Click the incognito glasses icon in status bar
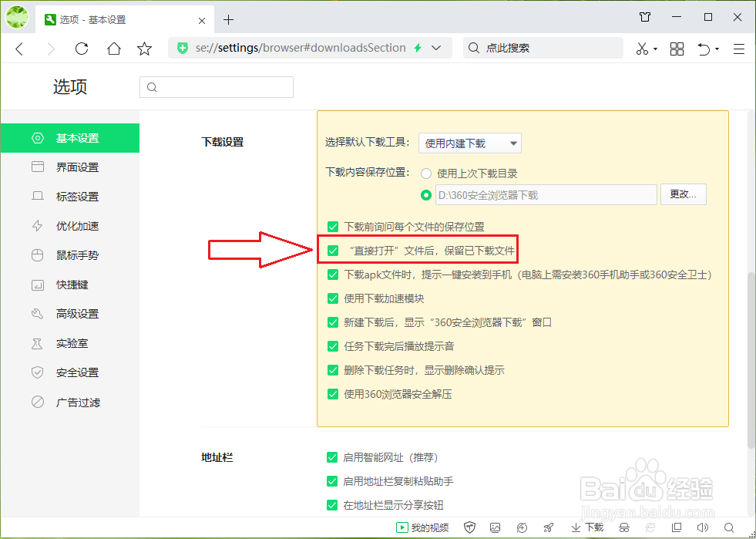The image size is (756, 539). 623,527
